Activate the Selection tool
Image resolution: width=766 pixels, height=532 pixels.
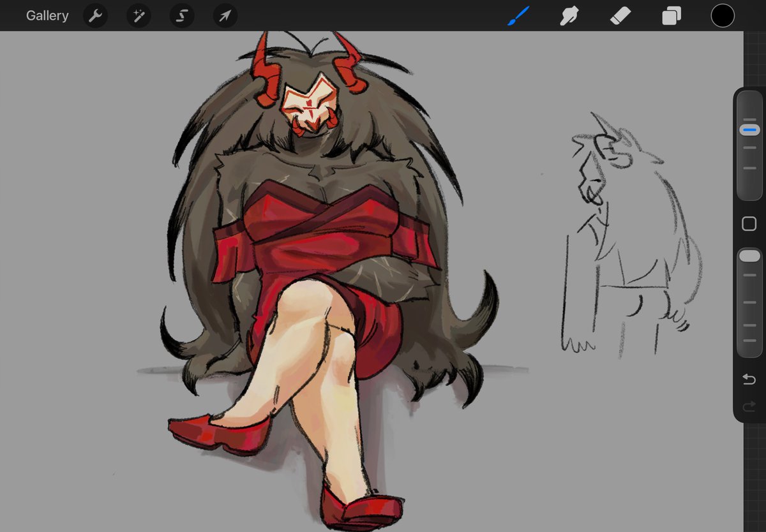coord(182,16)
